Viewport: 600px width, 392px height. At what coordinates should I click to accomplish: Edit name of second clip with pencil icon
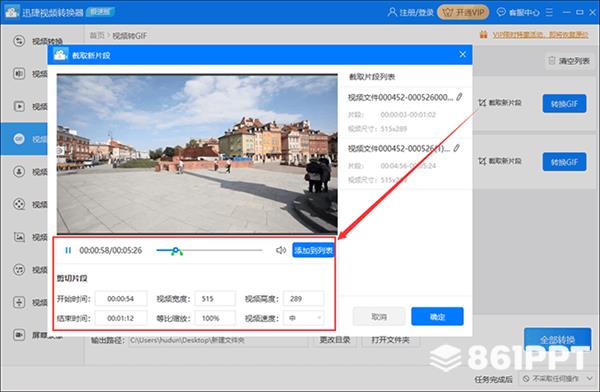coord(457,148)
